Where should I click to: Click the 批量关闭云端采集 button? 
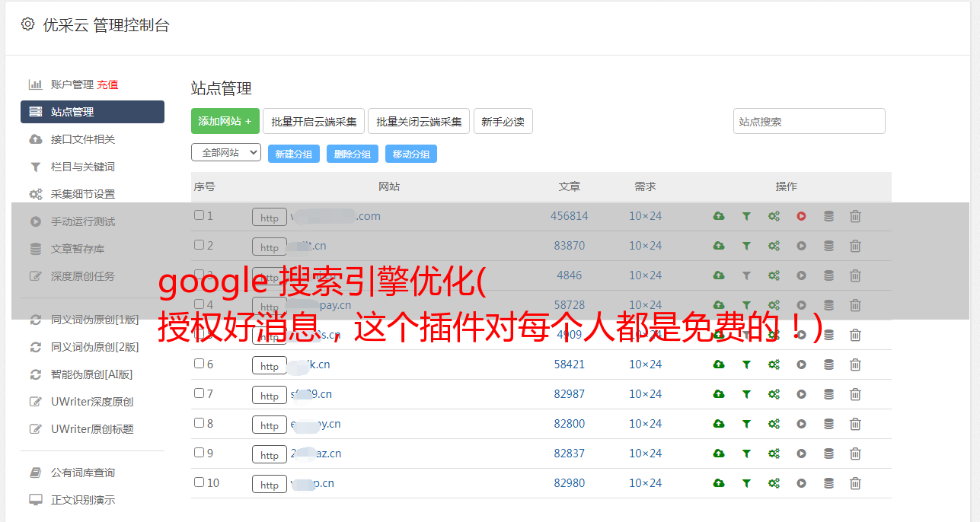point(419,121)
